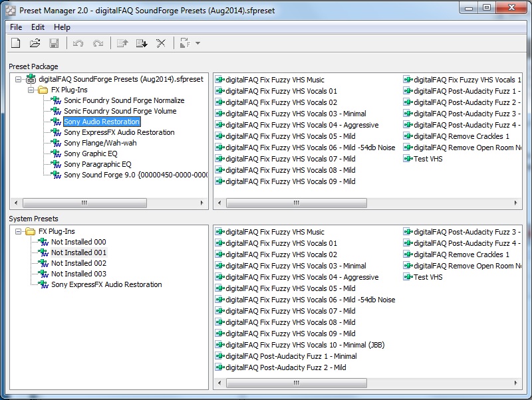Select Sony Sound Forge 9.0 tree entry
Viewport: 532px width, 400px height.
136,175
